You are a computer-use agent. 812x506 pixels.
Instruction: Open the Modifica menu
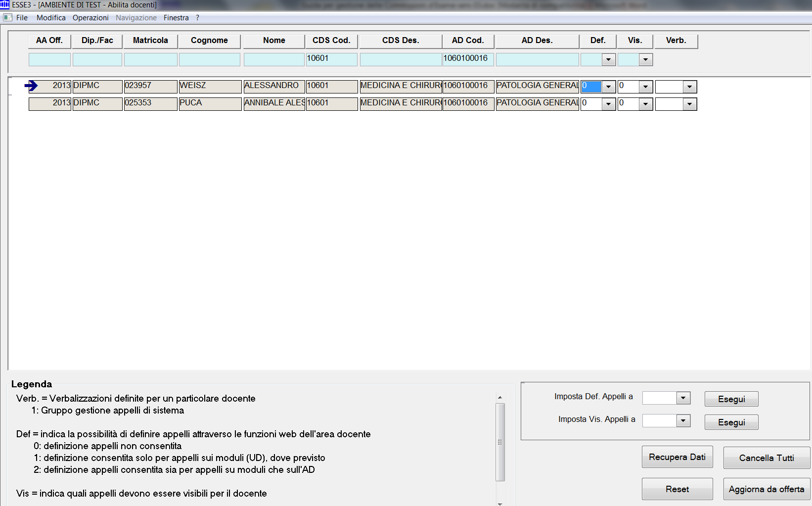pos(51,17)
